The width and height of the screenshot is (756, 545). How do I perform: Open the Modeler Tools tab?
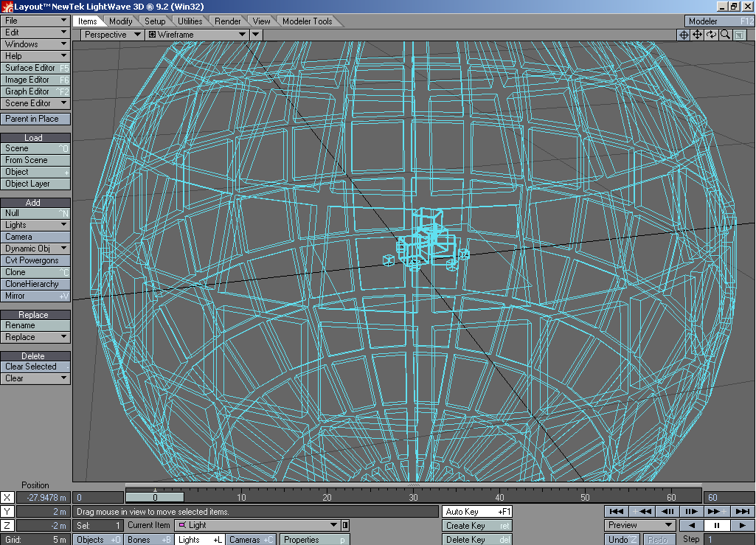coord(307,21)
